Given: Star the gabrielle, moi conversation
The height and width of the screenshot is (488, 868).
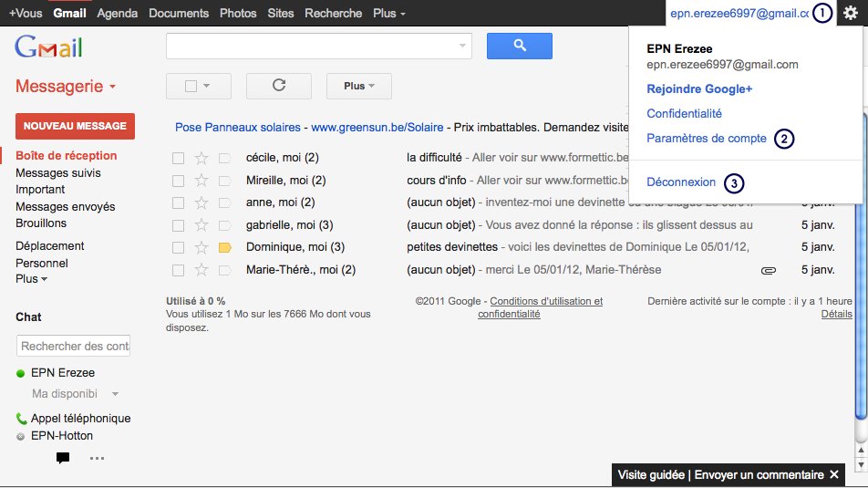Looking at the screenshot, I should [x=201, y=225].
